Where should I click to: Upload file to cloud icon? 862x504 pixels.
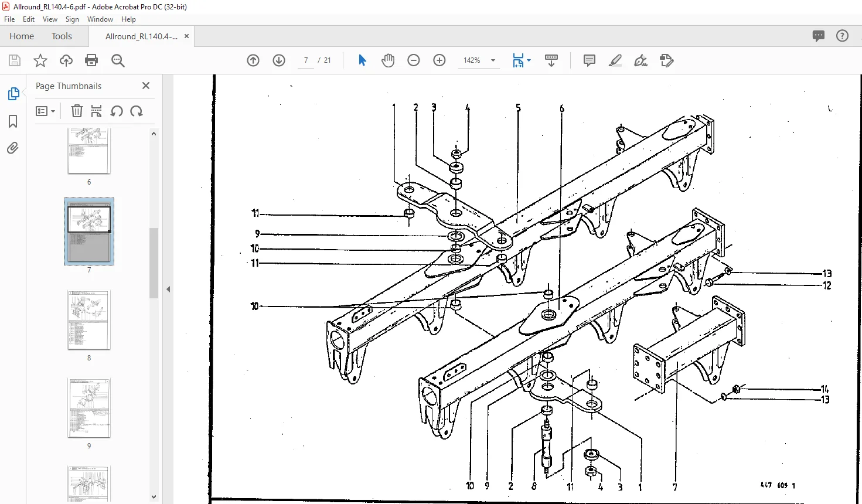[66, 60]
